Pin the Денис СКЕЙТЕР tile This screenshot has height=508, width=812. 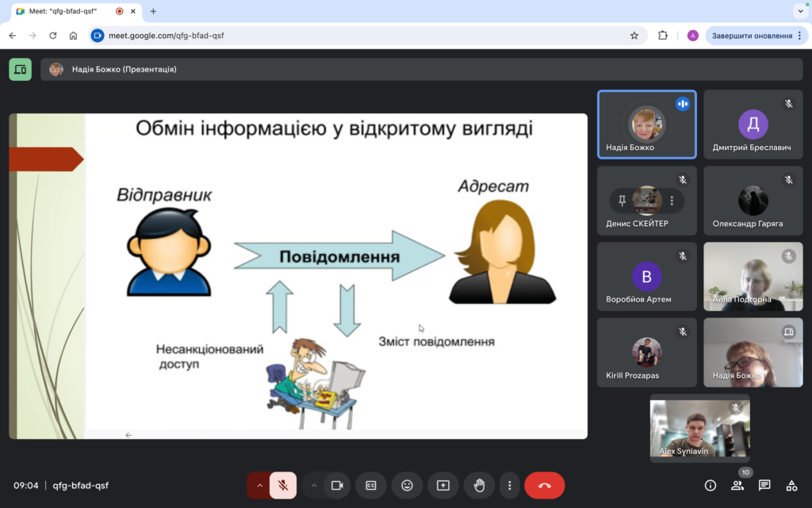622,201
